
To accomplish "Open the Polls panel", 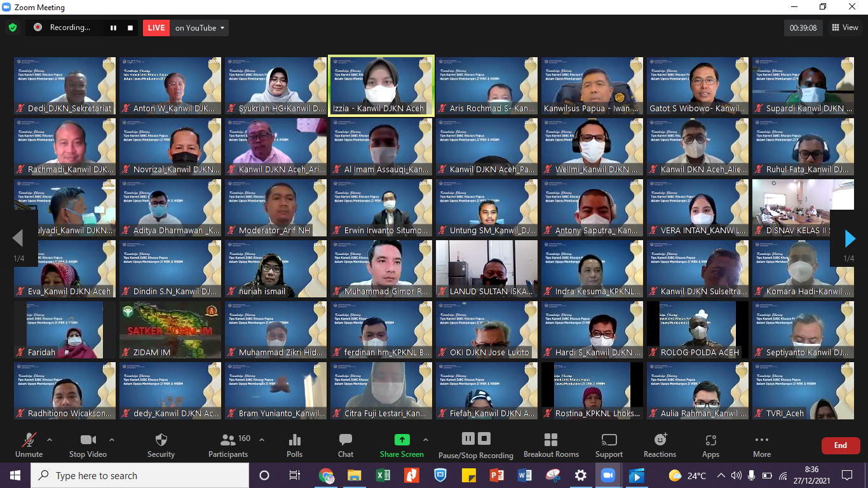I will 294,440.
